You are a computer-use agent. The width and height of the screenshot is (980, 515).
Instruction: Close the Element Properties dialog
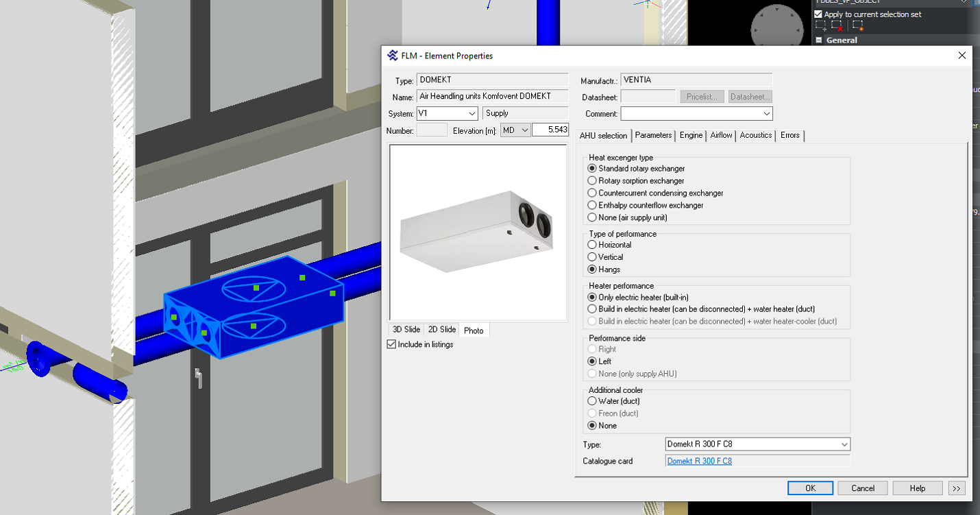click(x=962, y=56)
